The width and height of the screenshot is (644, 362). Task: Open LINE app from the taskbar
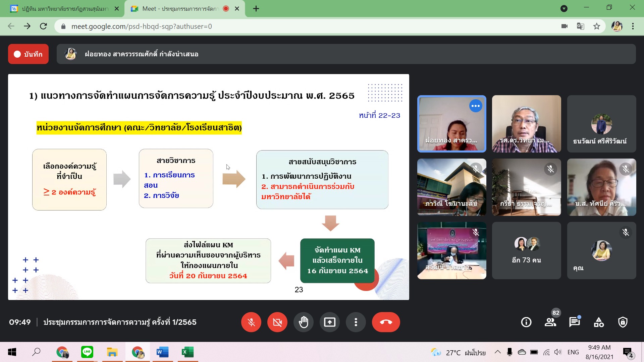[87, 352]
